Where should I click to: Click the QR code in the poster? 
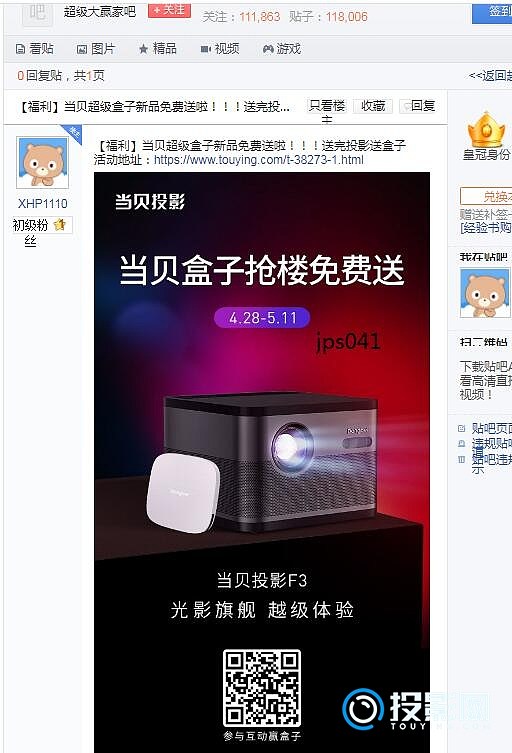(262, 688)
